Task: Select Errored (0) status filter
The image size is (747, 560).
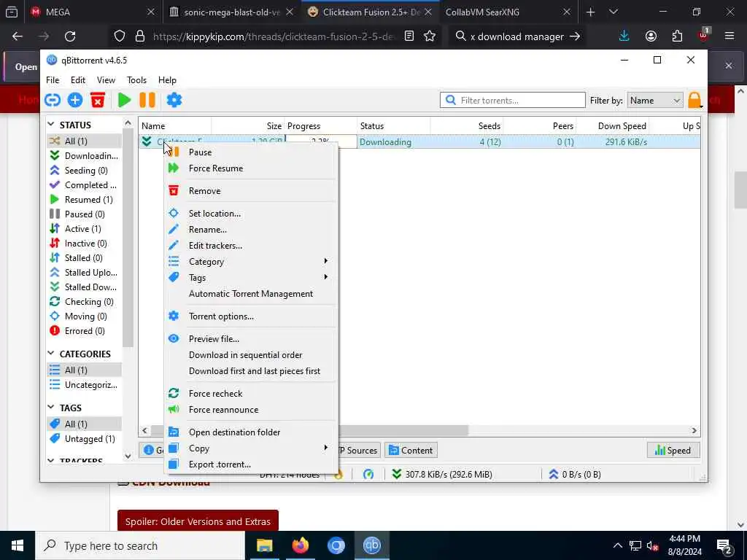Action: 85,331
